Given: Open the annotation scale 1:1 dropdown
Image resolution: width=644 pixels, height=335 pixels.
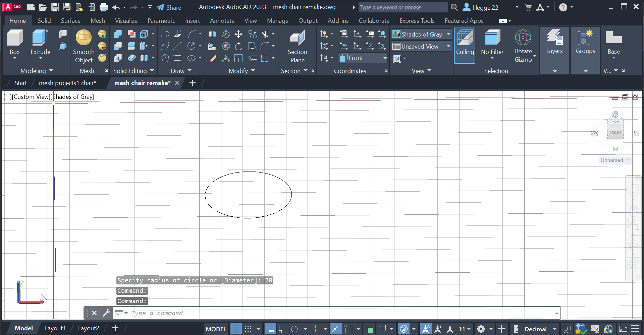Looking at the screenshot, I should click(x=465, y=329).
